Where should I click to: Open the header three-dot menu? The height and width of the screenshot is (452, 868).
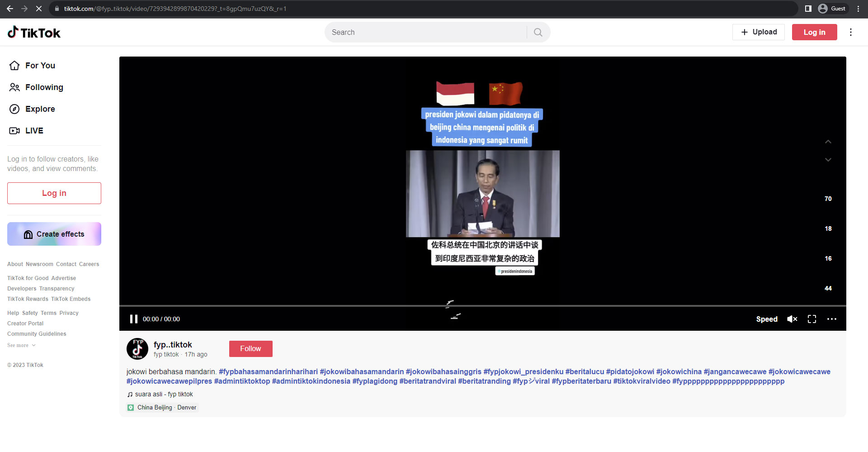point(851,32)
